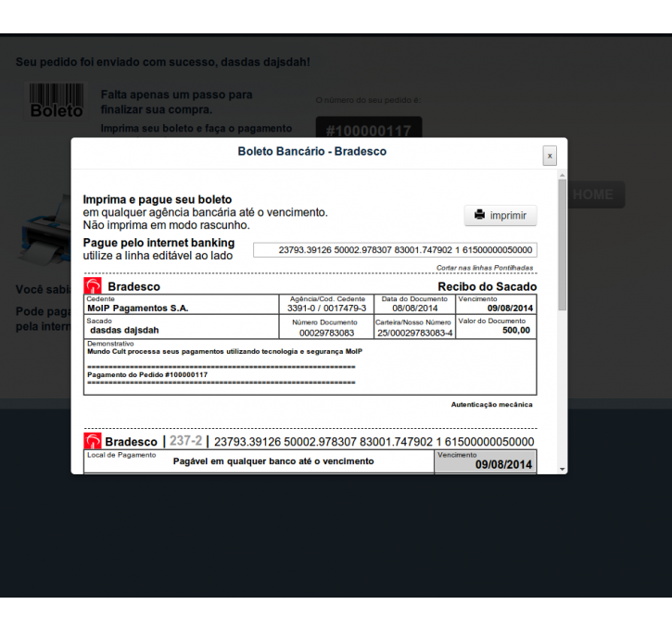Click the printer icon in imprimir button
Viewport: 672px width, 630px height.
(479, 214)
